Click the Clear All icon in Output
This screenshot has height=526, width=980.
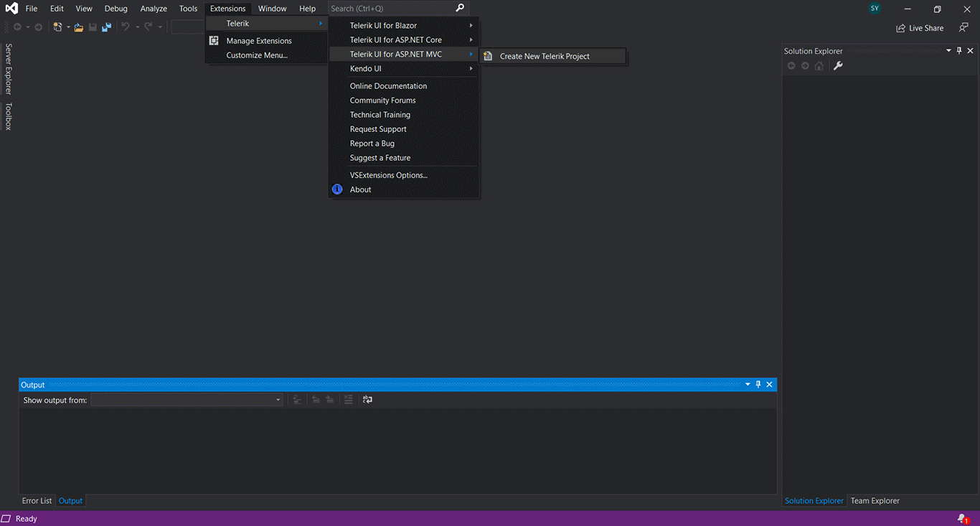pyautogui.click(x=348, y=400)
